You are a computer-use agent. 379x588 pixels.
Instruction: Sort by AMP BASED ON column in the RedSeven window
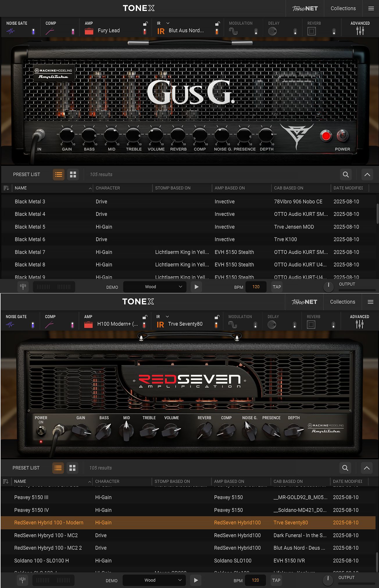pos(229,481)
